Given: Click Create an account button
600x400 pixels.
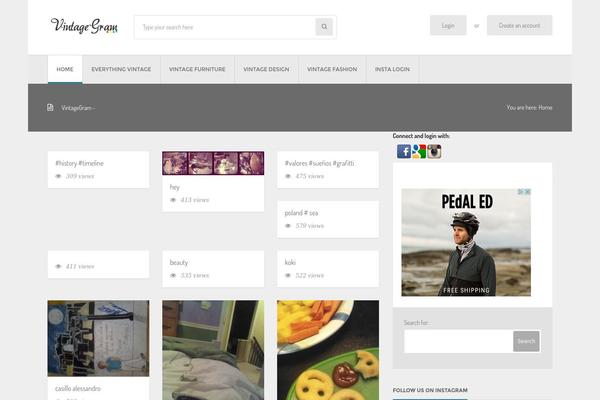Looking at the screenshot, I should [x=519, y=26].
